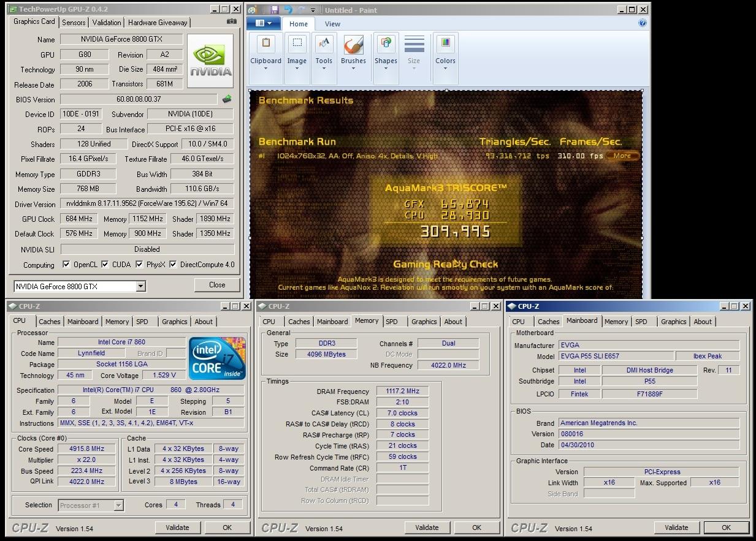The width and height of the screenshot is (756, 541).
Task: Toggle the DirectCompute 4.0 checkbox in GPU-Z
Action: pyautogui.click(x=173, y=265)
